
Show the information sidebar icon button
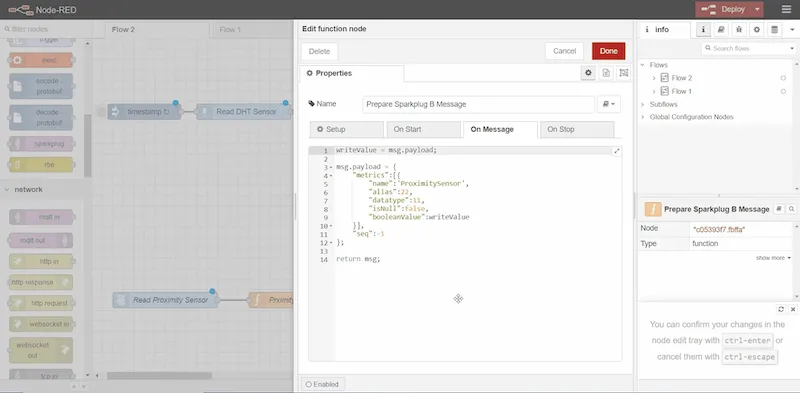704,30
